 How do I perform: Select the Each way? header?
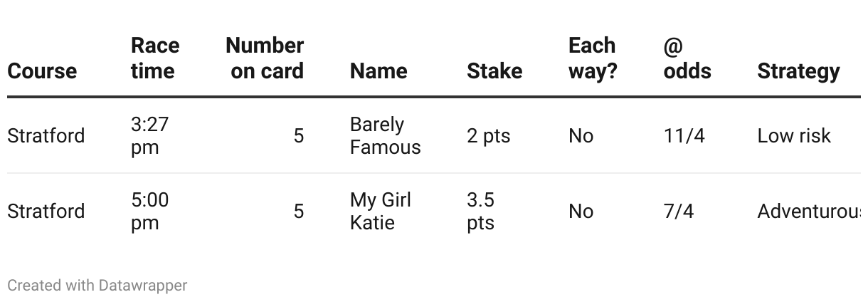[x=593, y=58]
